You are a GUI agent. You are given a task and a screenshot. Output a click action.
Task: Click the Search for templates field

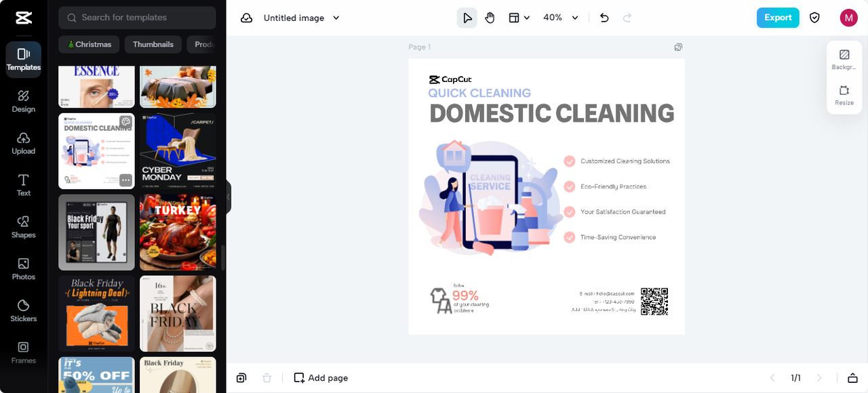tap(137, 18)
